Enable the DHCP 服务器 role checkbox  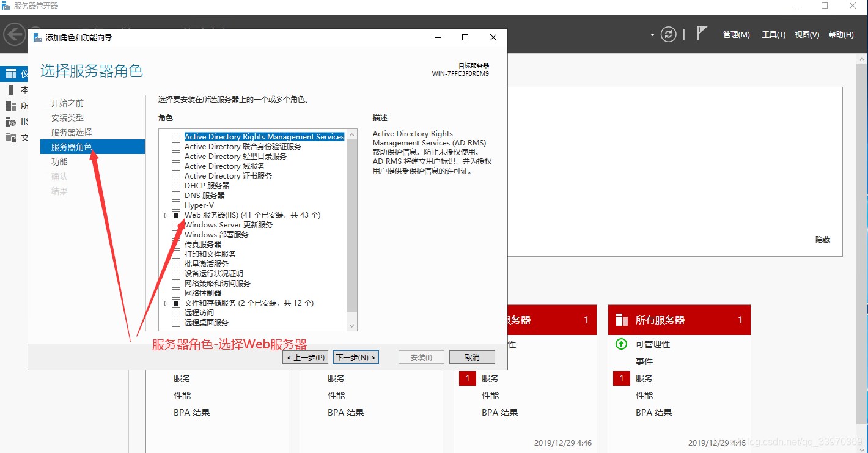click(176, 186)
